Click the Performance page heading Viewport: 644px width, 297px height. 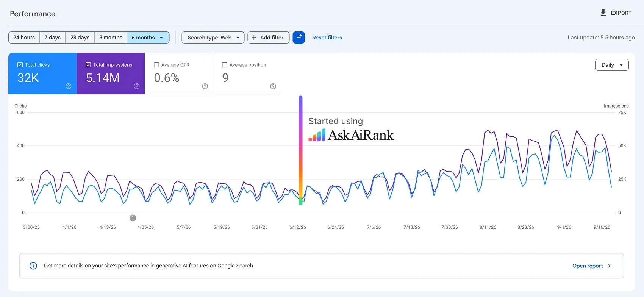[33, 14]
